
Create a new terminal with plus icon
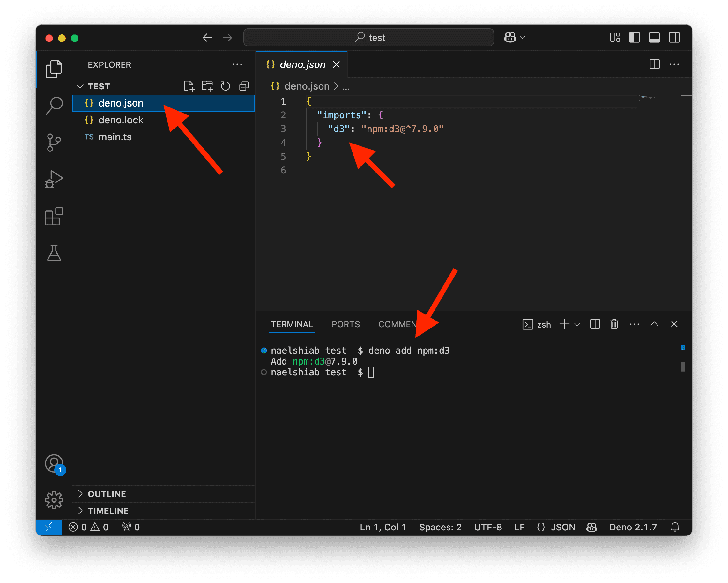[564, 324]
